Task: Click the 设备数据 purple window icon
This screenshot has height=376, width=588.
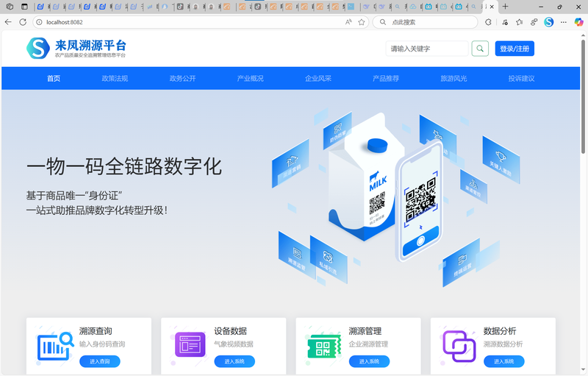Action: (190, 344)
